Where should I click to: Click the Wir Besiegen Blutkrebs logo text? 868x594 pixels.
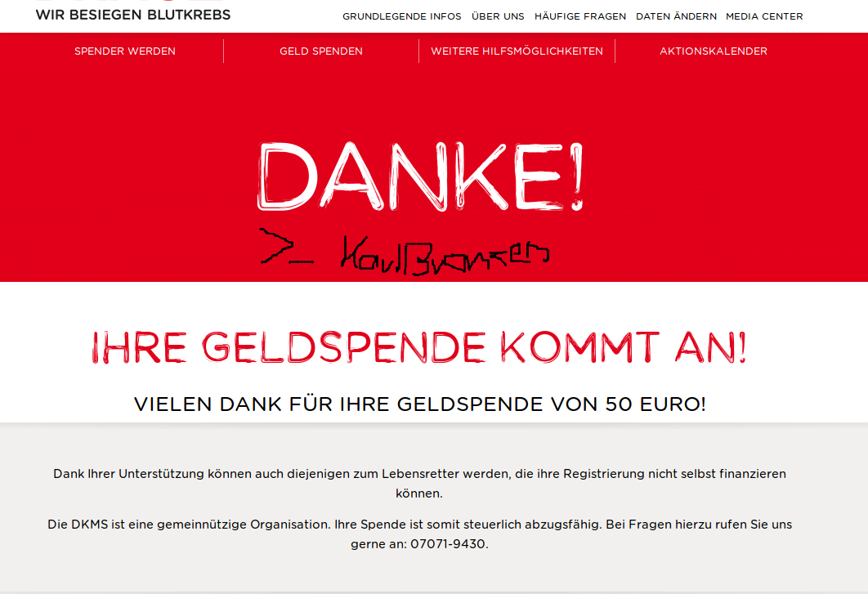click(x=133, y=15)
